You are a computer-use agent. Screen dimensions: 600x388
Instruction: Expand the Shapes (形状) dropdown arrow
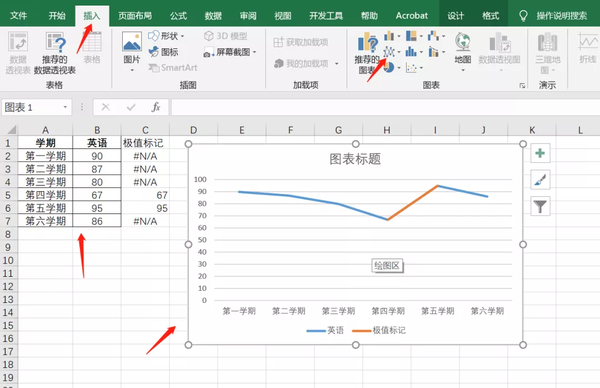pos(183,36)
